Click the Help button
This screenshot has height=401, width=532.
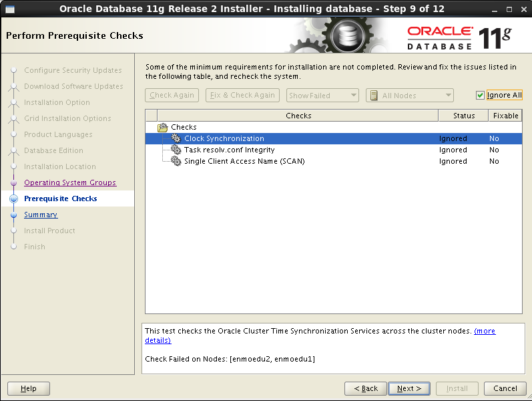pyautogui.click(x=29, y=388)
